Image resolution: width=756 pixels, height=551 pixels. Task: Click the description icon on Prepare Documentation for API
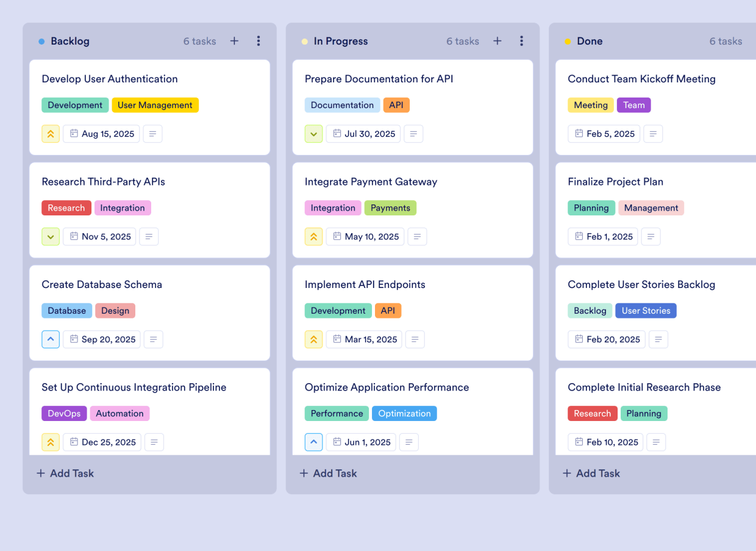[413, 134]
